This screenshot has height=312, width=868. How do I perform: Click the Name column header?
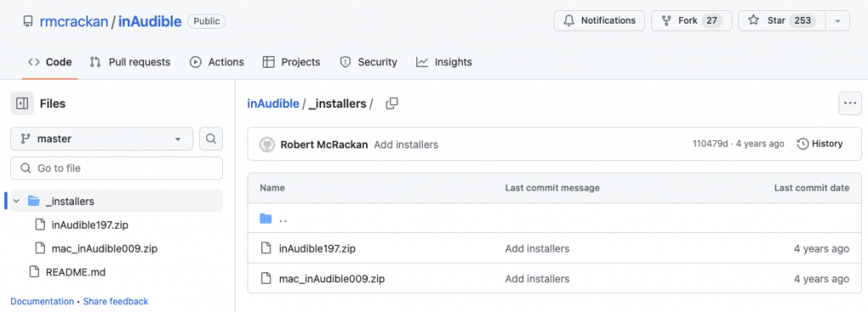tap(272, 188)
